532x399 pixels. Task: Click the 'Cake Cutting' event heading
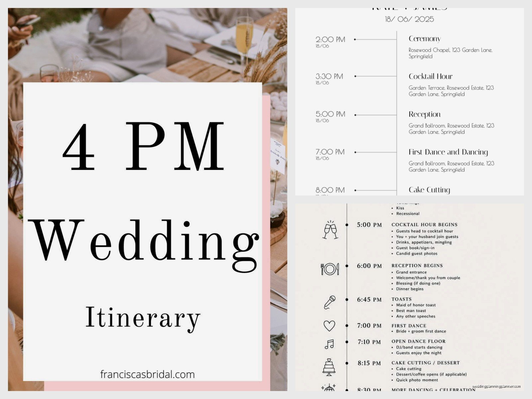[x=429, y=190]
